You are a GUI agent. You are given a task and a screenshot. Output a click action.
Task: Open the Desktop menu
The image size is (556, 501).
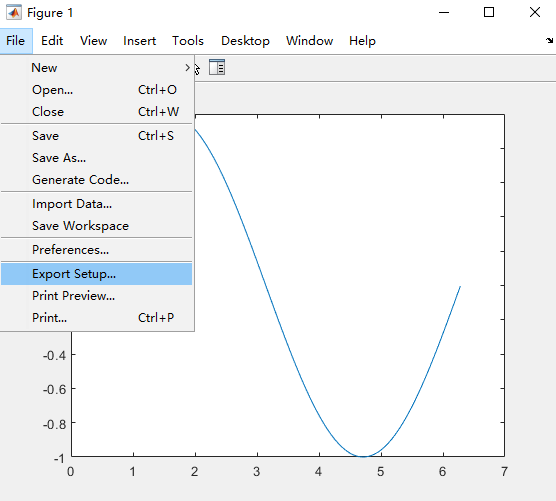point(245,41)
